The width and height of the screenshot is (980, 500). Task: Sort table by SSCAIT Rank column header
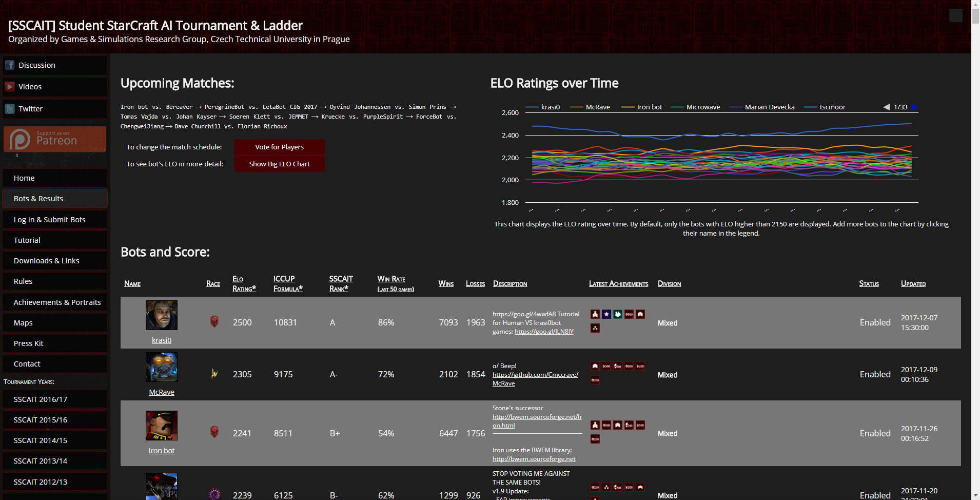pyautogui.click(x=341, y=284)
